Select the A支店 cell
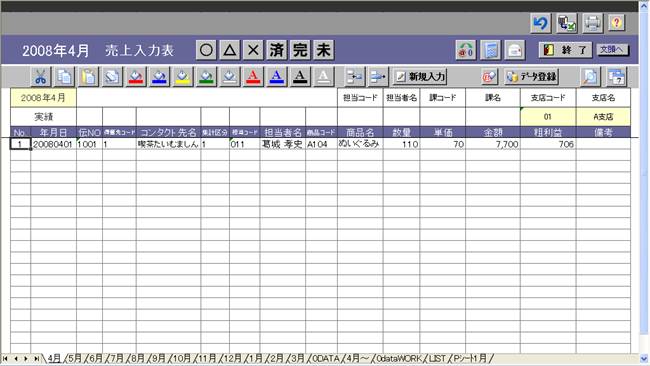650x366 pixels. (x=603, y=117)
